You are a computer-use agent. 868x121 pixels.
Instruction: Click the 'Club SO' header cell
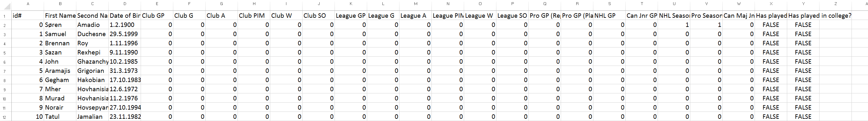319,16
